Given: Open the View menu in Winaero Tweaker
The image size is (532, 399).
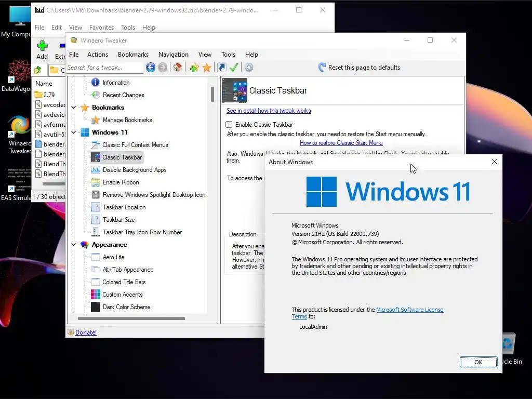Looking at the screenshot, I should tap(205, 55).
